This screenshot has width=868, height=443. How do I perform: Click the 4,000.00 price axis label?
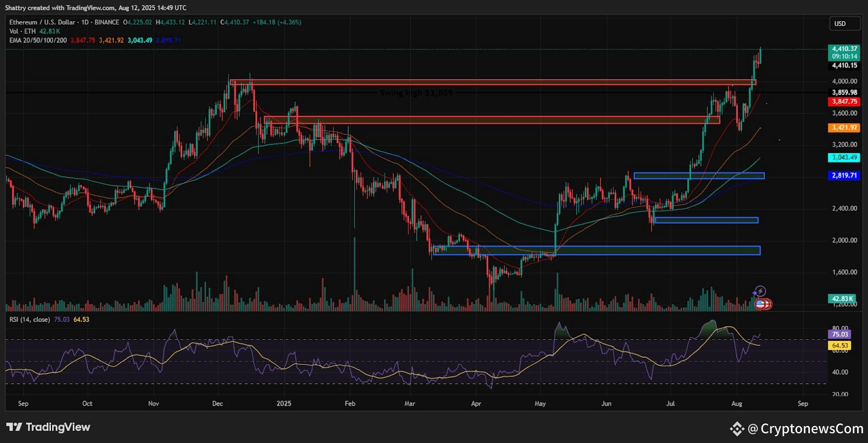pos(845,81)
